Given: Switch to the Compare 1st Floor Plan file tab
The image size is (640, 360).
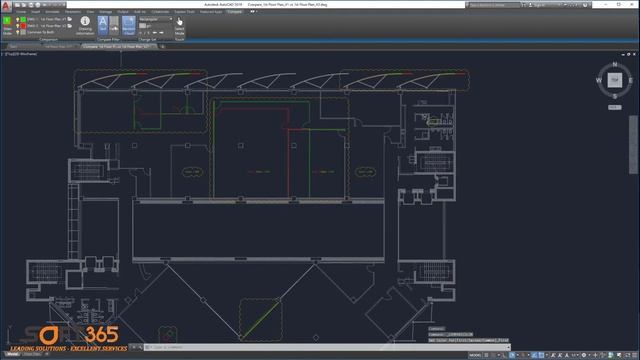Looking at the screenshot, I should [x=118, y=47].
